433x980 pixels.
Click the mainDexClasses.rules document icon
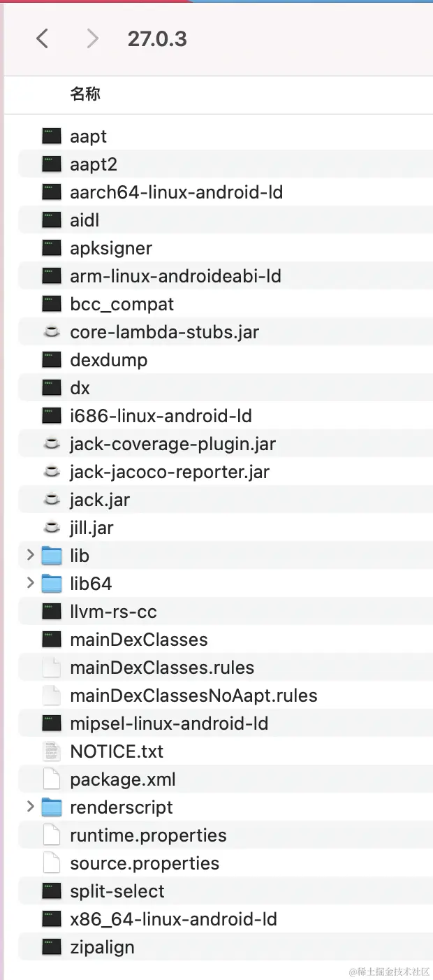52,668
